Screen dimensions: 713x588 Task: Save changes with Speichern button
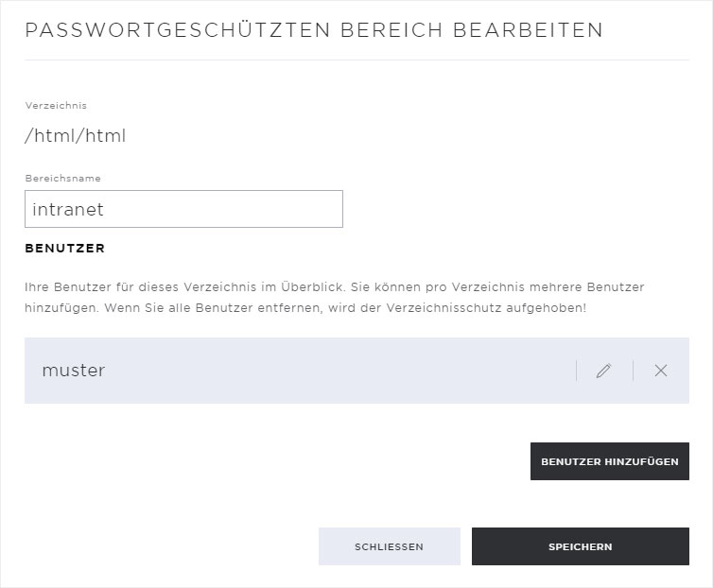click(581, 546)
